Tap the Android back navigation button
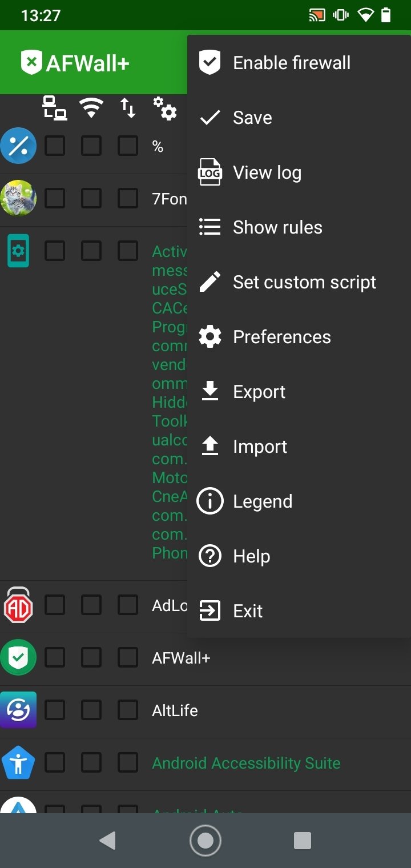411x868 pixels. pyautogui.click(x=107, y=841)
